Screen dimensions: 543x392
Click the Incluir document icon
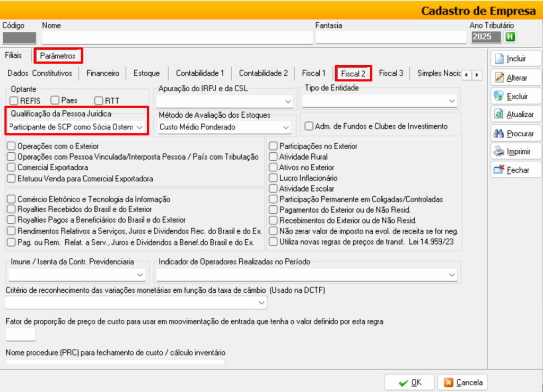(x=498, y=58)
